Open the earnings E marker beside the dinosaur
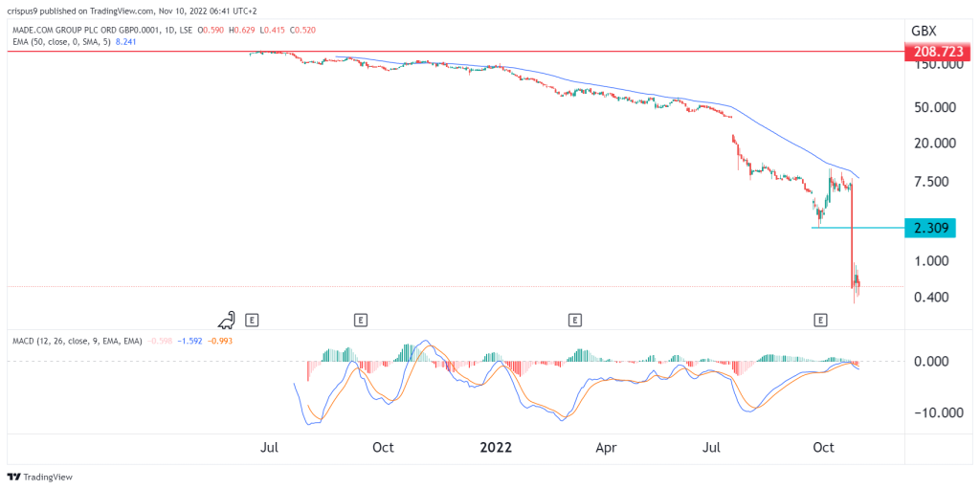The image size is (980, 489). coord(252,321)
